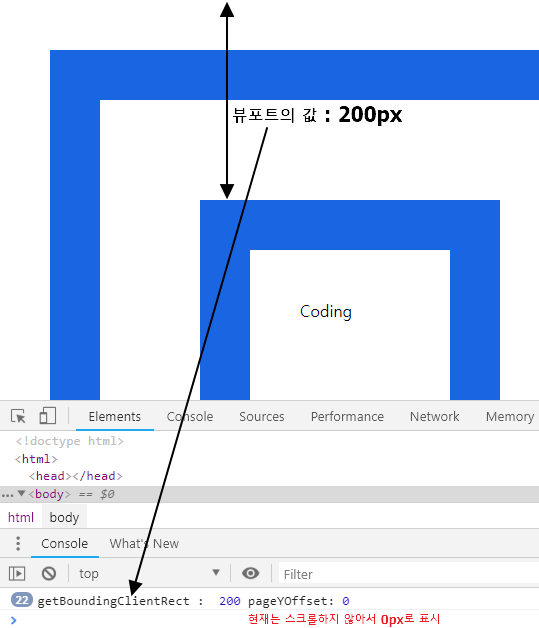The height and width of the screenshot is (628, 539).
Task: Open the Network tab
Action: pyautogui.click(x=434, y=417)
